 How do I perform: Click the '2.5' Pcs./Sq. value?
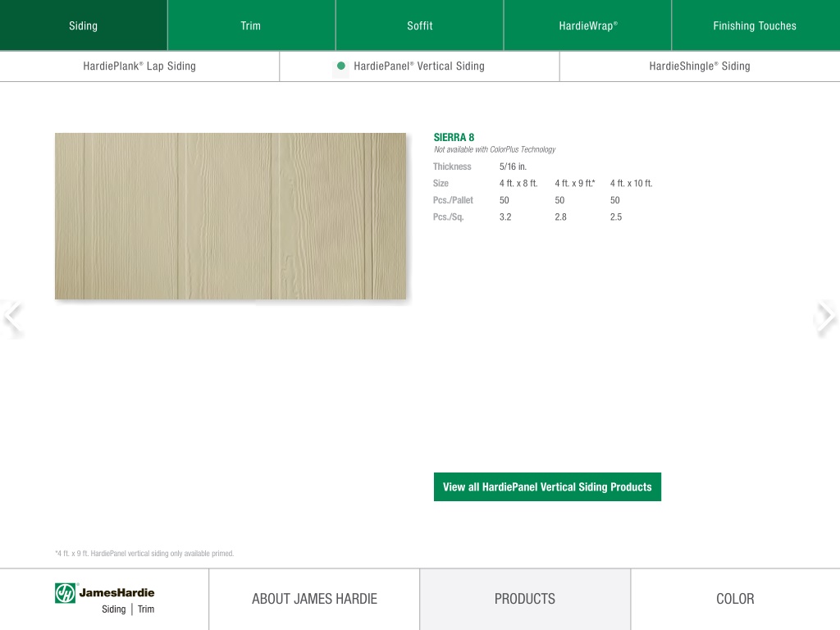point(615,217)
